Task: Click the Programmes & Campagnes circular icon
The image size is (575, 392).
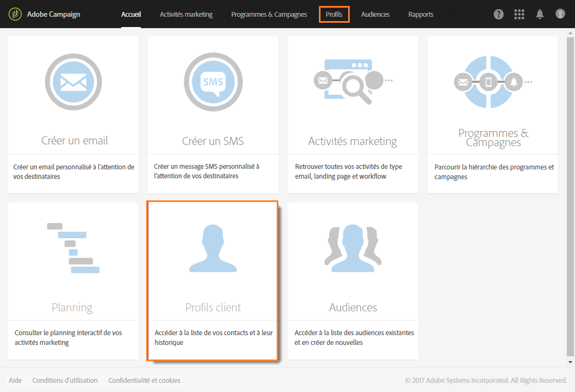Action: tap(493, 82)
